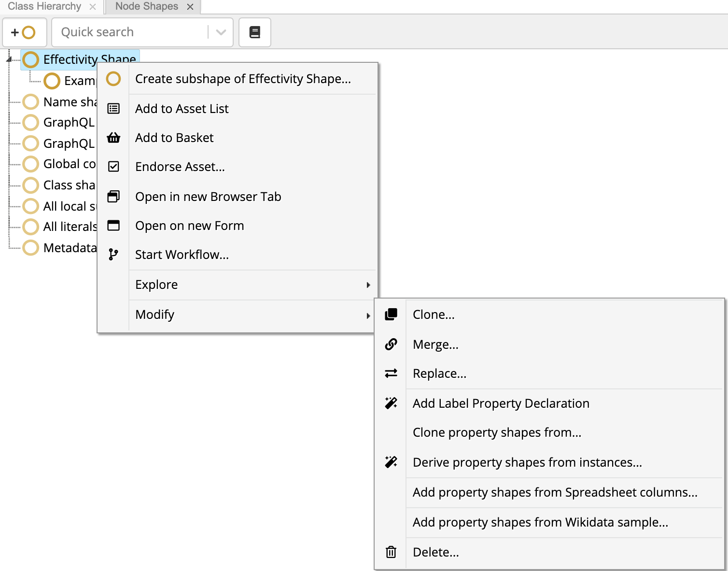Click the Replace arrows icon
Image resolution: width=728 pixels, height=571 pixels.
pos(391,373)
